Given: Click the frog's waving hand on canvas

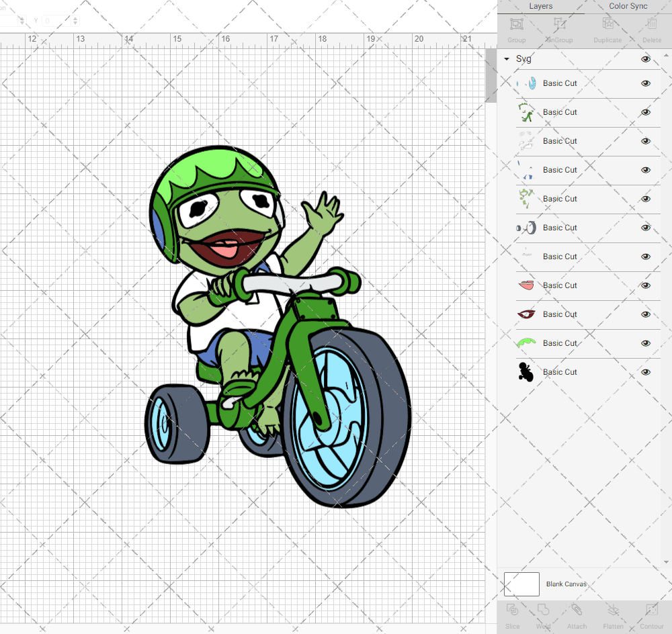Looking at the screenshot, I should 323,213.
